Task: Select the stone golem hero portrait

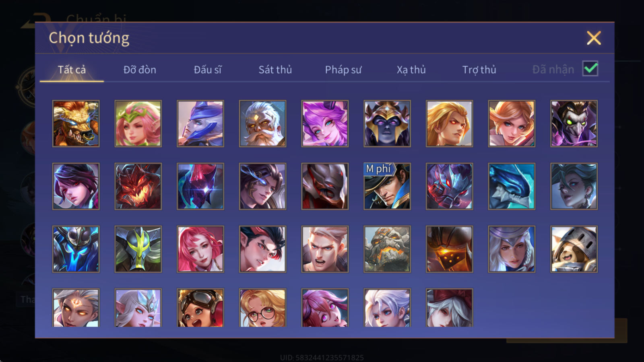Action: 387,249
